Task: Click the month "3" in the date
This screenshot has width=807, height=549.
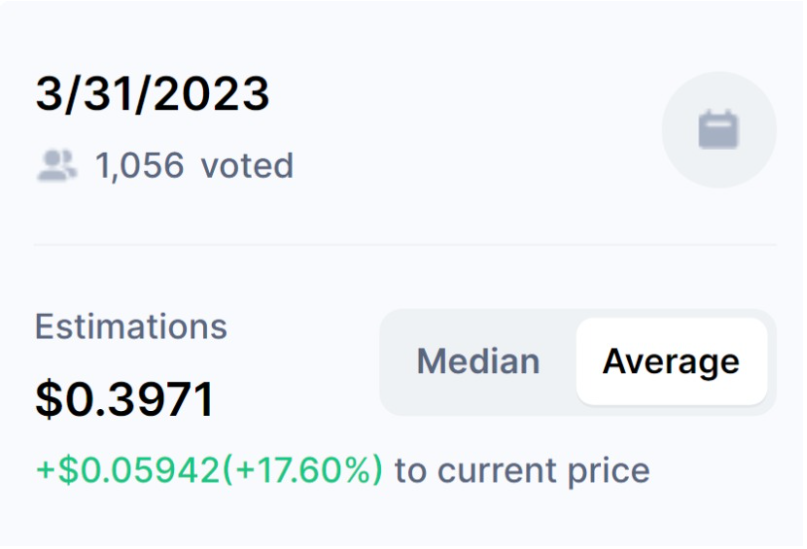Action: pos(48,95)
